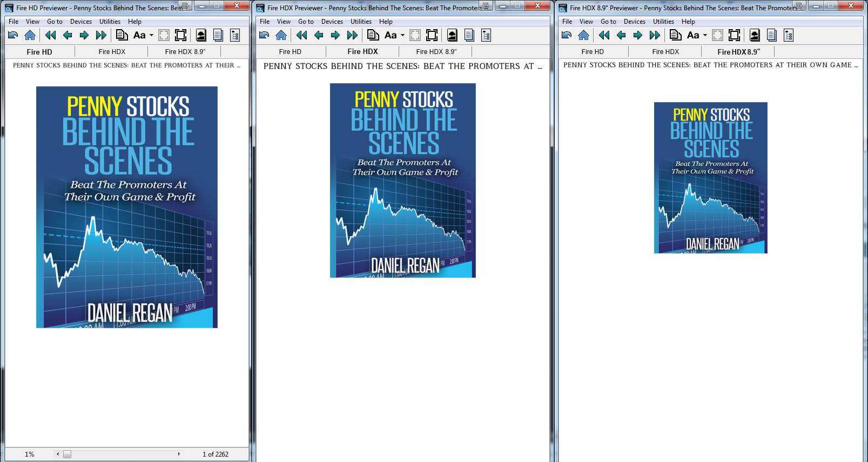
Task: Jump to last page in Fire HDX window
Action: click(x=352, y=35)
